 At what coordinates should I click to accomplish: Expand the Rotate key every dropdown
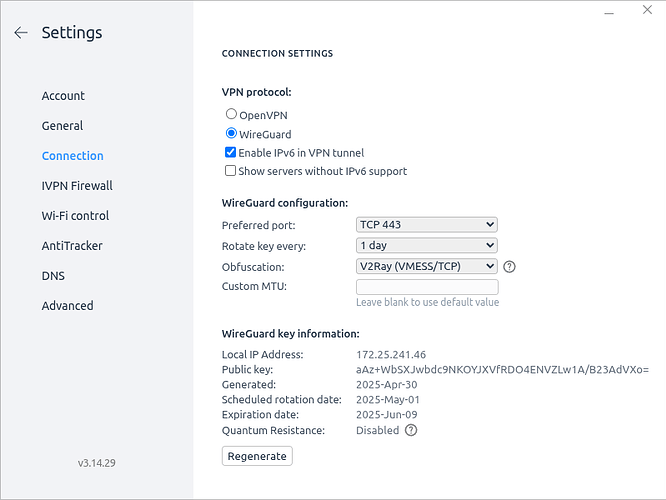click(x=426, y=246)
